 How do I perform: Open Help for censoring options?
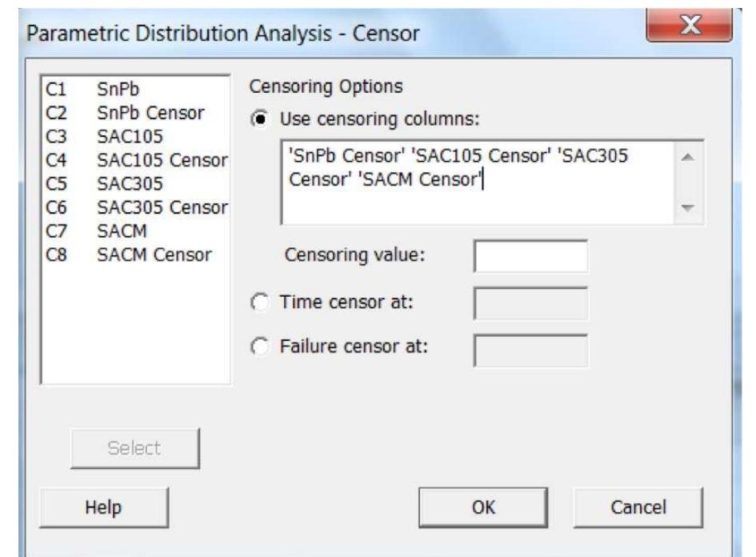111,507
